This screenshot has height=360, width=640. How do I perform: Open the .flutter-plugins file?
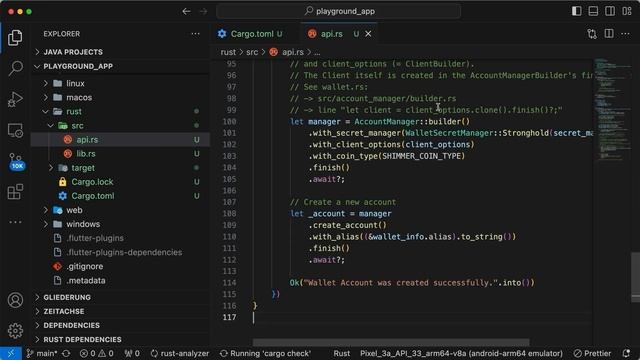pyautogui.click(x=120, y=238)
